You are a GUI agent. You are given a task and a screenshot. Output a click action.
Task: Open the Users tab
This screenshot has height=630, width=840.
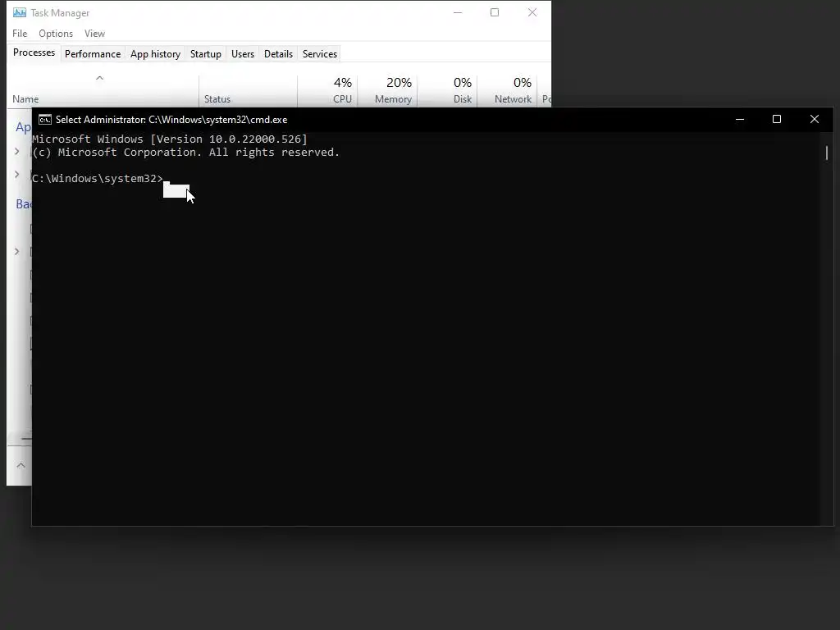tap(243, 54)
